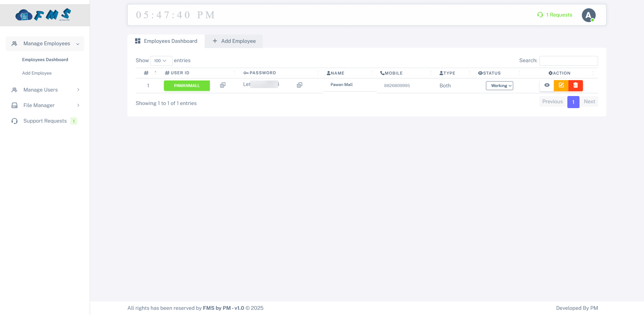Switch to the Add Employee tab
The width and height of the screenshot is (644, 315).
tap(234, 41)
